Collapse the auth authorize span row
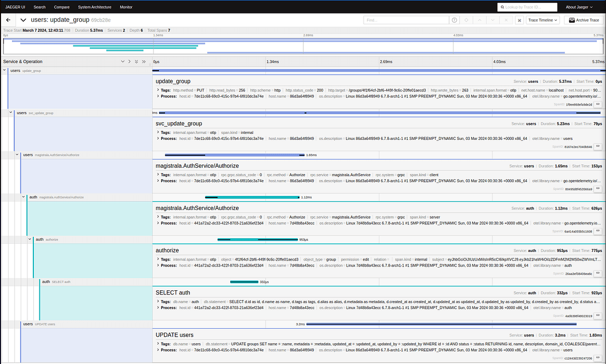The width and height of the screenshot is (606, 364). coord(30,239)
